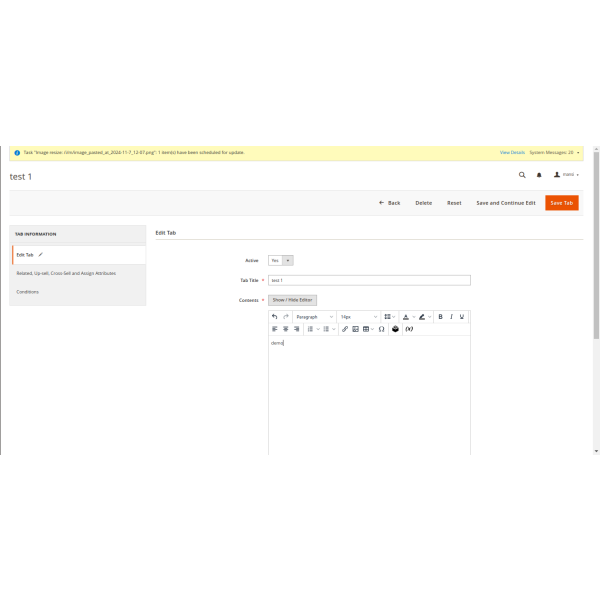Click the Tab Title input field
The height and width of the screenshot is (600, 600).
[x=369, y=280]
